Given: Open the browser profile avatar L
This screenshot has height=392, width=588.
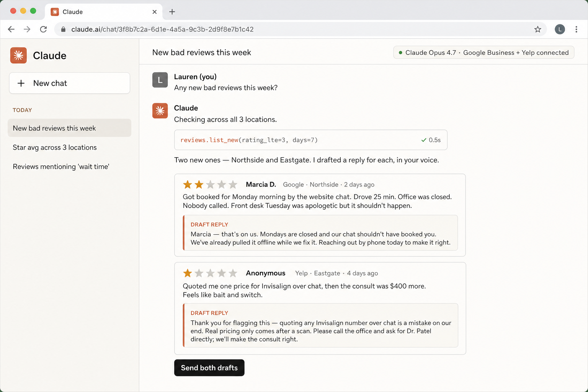Looking at the screenshot, I should (x=560, y=29).
